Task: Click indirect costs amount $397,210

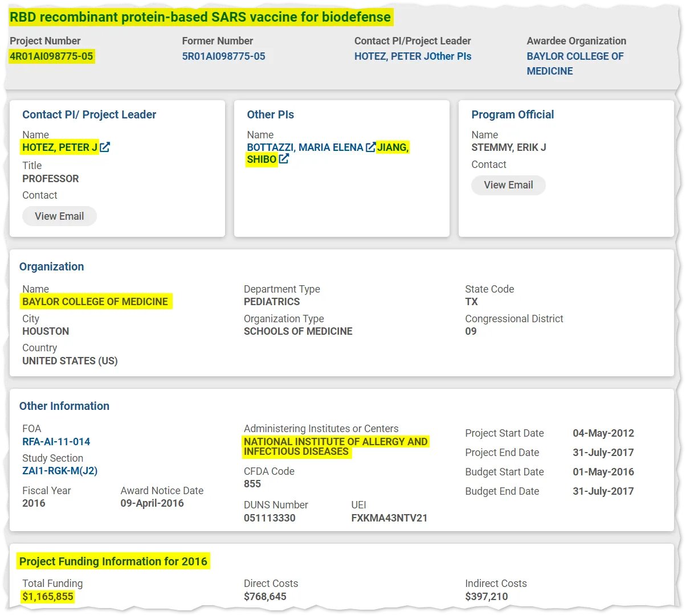Action: tap(486, 597)
